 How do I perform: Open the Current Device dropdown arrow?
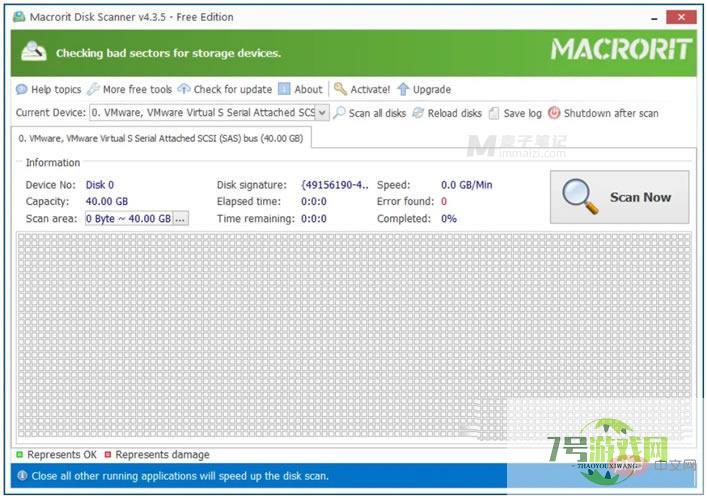(x=322, y=113)
